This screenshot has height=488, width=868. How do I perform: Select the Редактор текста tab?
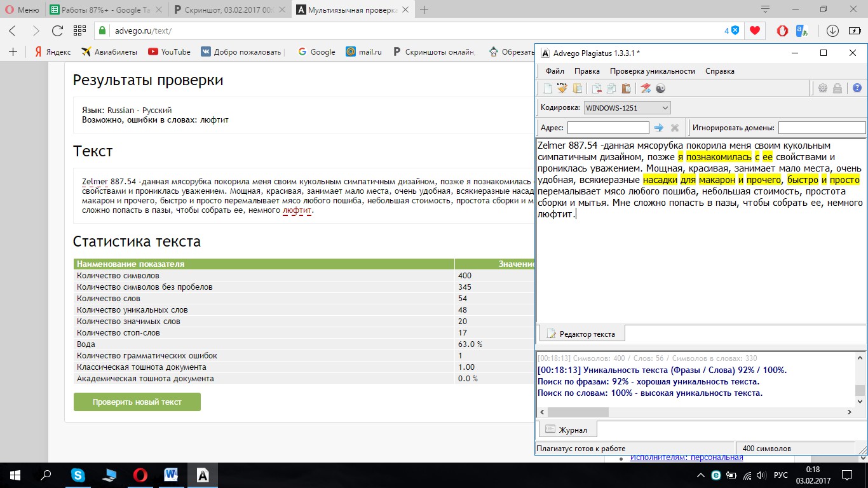click(581, 334)
